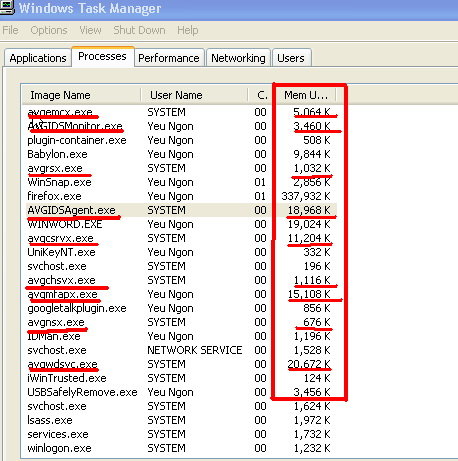Open the Help menu
458x461 pixels.
[188, 30]
